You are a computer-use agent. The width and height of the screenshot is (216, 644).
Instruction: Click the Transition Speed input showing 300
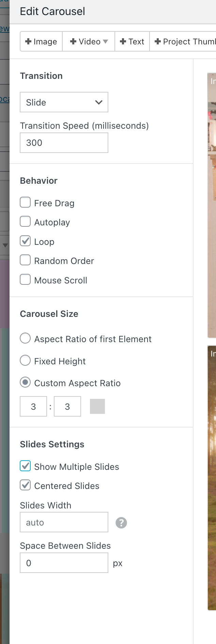[64, 142]
